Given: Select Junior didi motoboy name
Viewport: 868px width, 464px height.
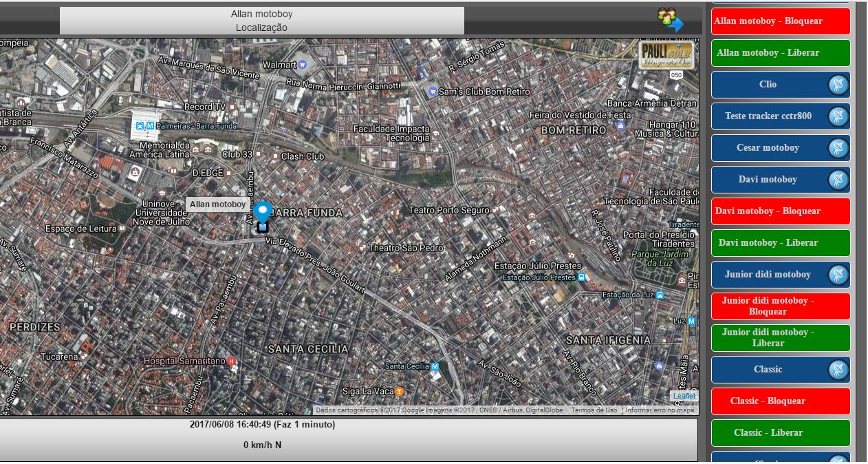Looking at the screenshot, I should (768, 275).
